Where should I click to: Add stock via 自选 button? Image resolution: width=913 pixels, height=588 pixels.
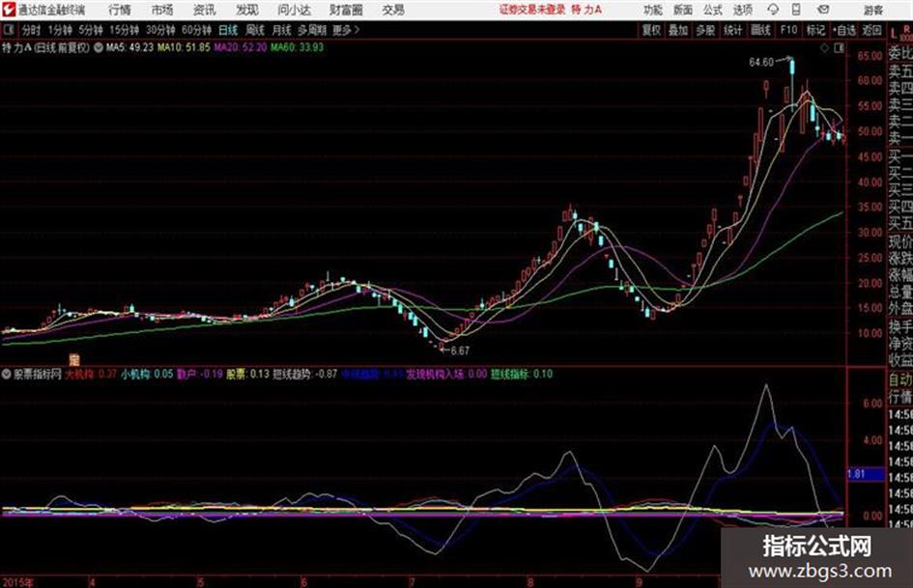(843, 30)
